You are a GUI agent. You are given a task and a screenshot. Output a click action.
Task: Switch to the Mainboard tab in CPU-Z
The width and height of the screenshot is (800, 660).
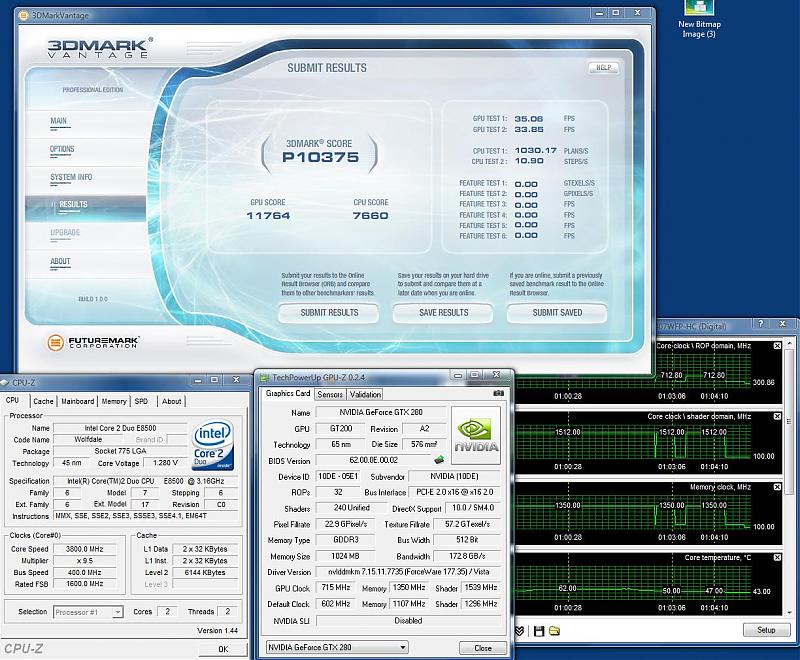[78, 401]
